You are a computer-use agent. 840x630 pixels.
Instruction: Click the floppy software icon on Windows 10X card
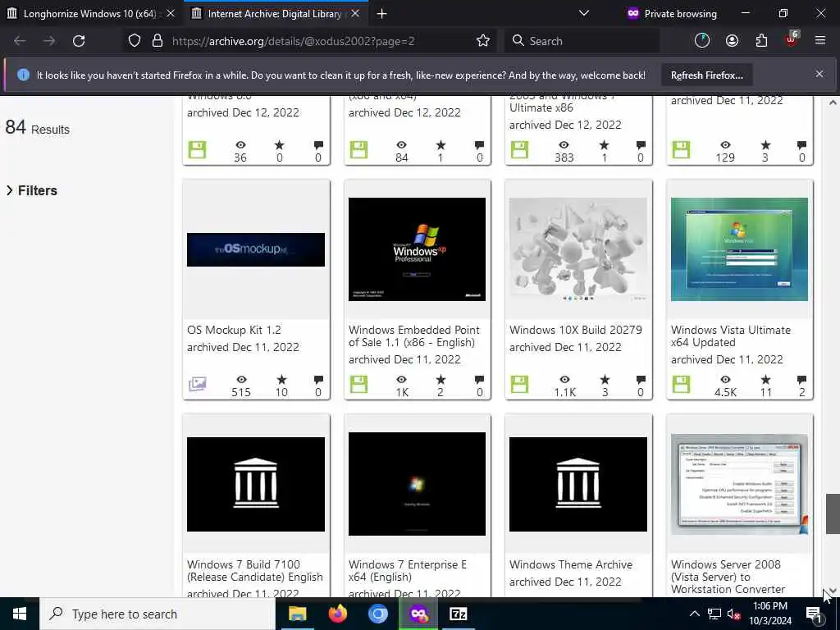coord(519,384)
